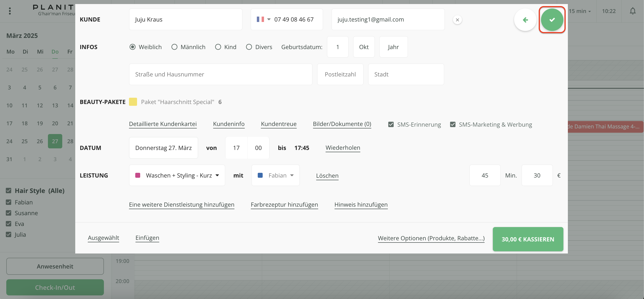644x299 pixels.
Task: Disable the SMS-Erinnerung checkbox
Action: 391,124
